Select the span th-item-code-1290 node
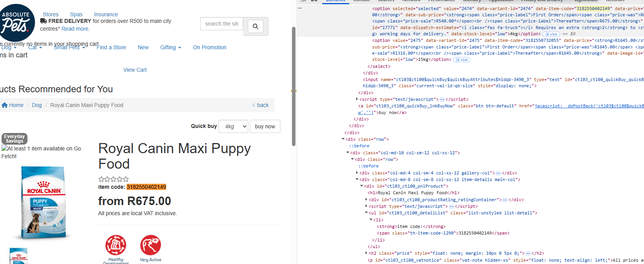Viewport: 644px width, 264px height. click(x=443, y=233)
